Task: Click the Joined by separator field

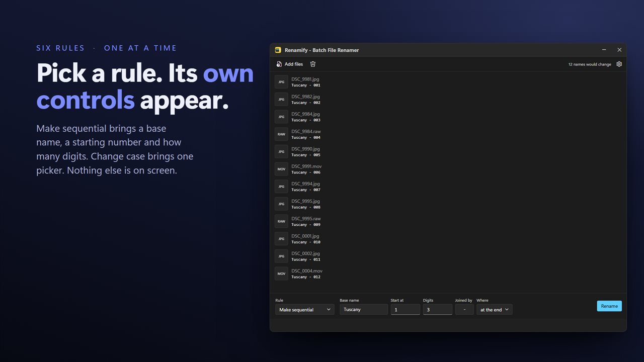Action: 464,310
